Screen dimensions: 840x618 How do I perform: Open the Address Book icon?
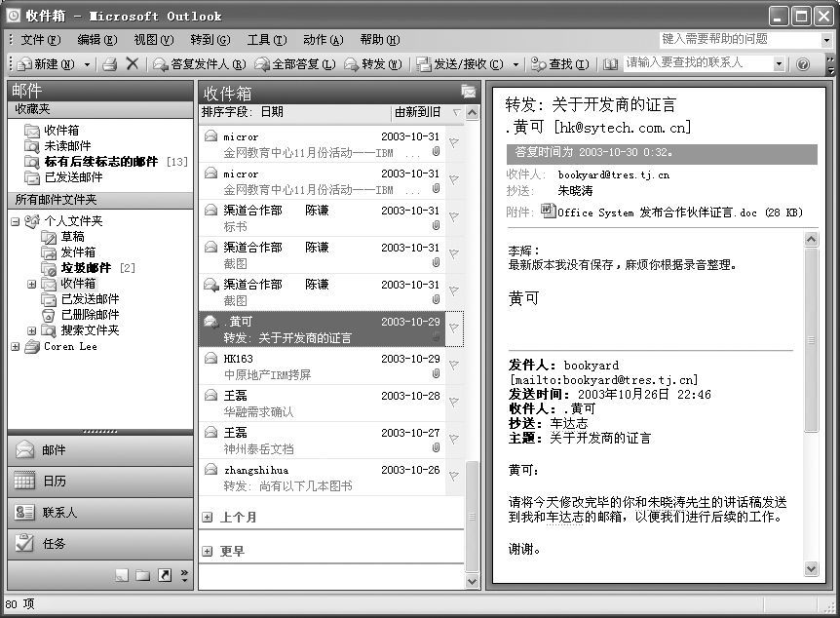[x=611, y=64]
